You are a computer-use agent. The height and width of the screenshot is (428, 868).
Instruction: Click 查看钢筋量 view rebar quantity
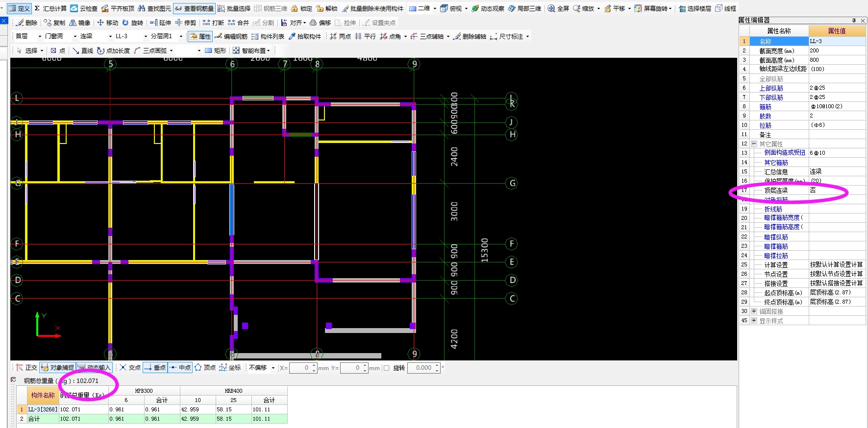tap(194, 8)
